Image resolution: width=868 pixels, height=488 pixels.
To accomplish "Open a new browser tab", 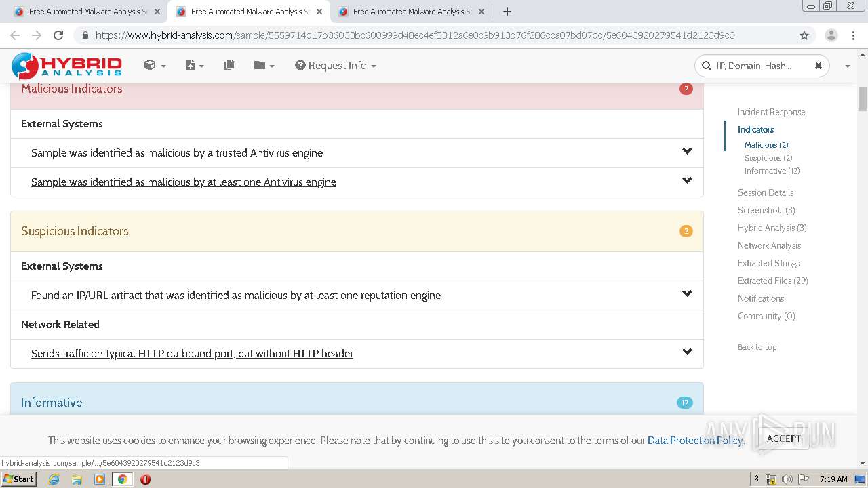I will click(507, 12).
